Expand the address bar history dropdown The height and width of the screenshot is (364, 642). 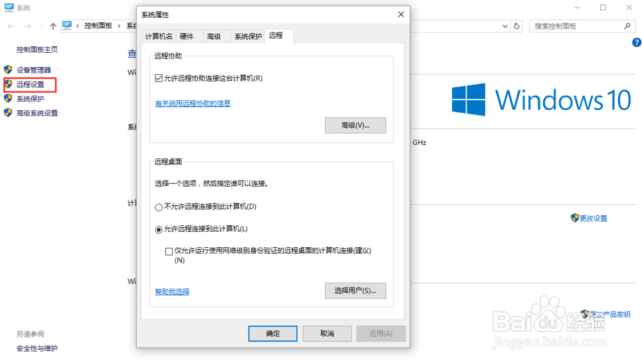coord(505,26)
